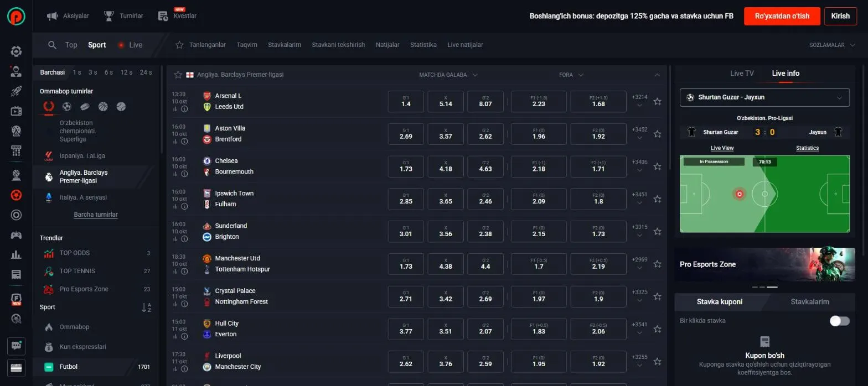Click the Pro Esports Zone carousel indicator dots
This screenshot has width=868, height=386.
pos(764,287)
